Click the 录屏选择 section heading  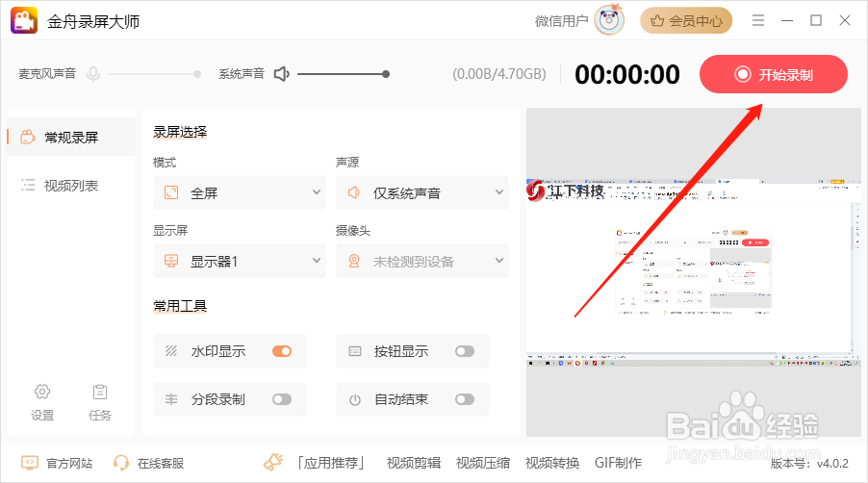point(180,132)
